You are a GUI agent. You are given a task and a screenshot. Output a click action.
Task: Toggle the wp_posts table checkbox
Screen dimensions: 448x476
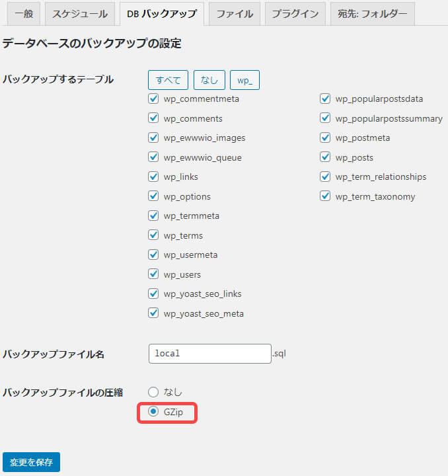pyautogui.click(x=325, y=157)
